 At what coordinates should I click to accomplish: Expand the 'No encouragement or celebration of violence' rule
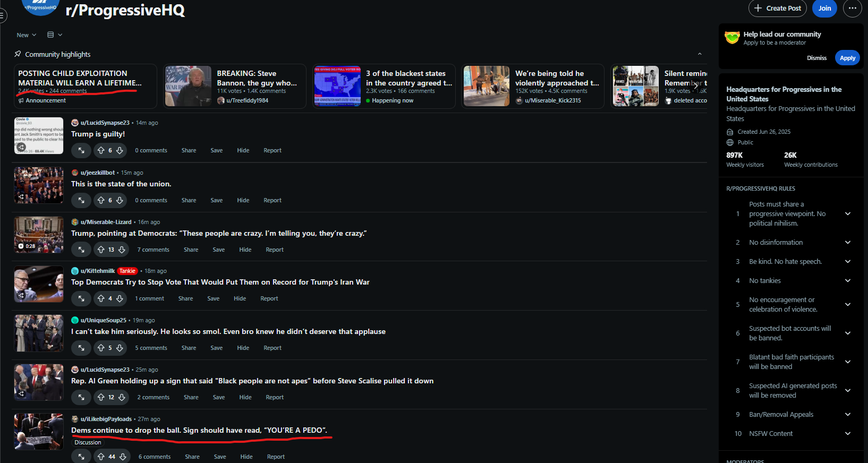(x=848, y=305)
